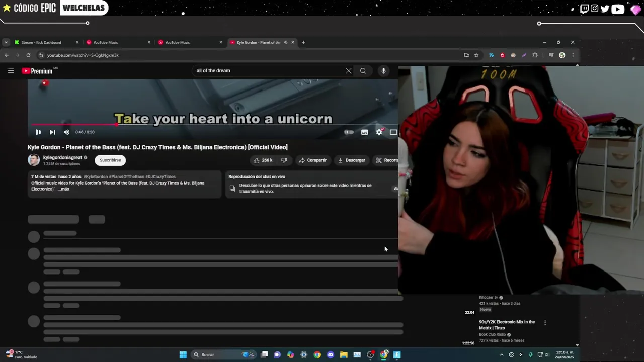Click the Suscribirse button
Image resolution: width=644 pixels, height=362 pixels.
pyautogui.click(x=110, y=160)
